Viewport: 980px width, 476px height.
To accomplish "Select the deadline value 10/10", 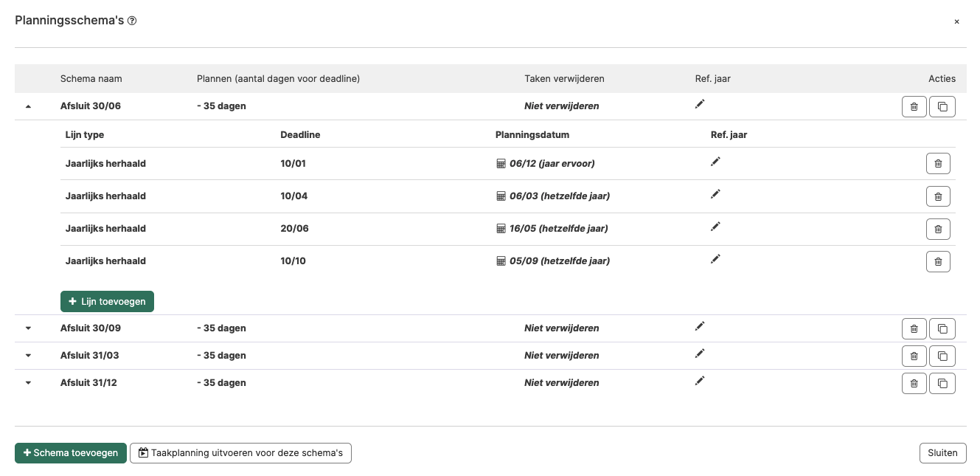I will click(x=294, y=261).
